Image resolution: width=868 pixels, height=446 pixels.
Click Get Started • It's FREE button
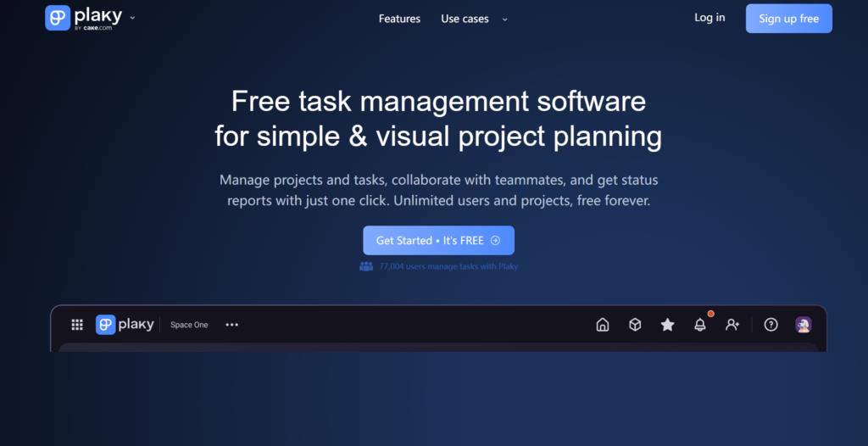(438, 241)
